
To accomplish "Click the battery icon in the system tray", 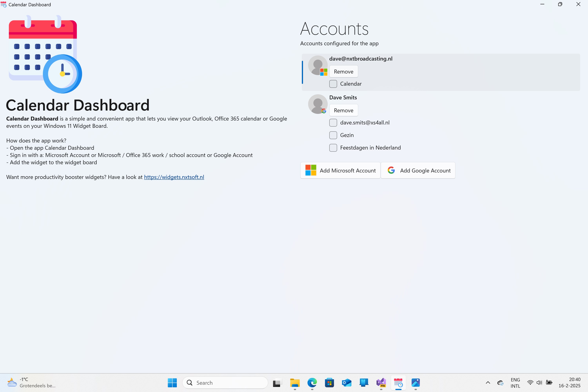I will pyautogui.click(x=549, y=383).
